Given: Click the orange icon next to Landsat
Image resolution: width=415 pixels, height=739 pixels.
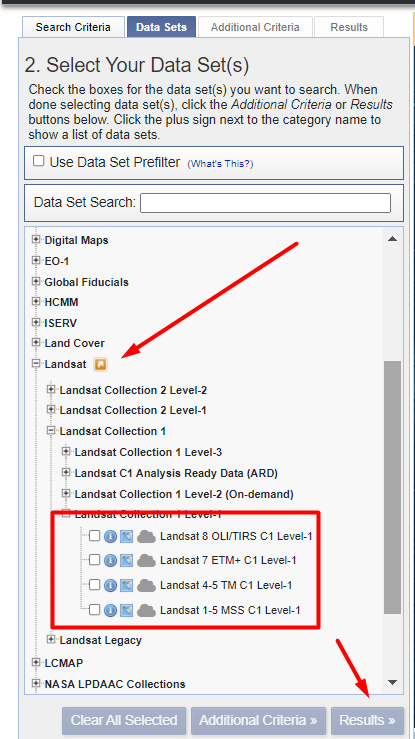Looking at the screenshot, I should (x=100, y=364).
